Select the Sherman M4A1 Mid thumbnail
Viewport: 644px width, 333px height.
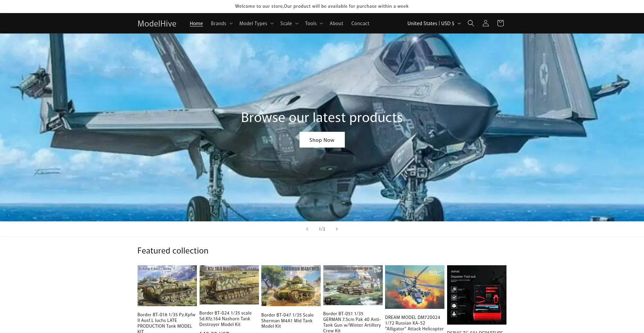[291, 286]
